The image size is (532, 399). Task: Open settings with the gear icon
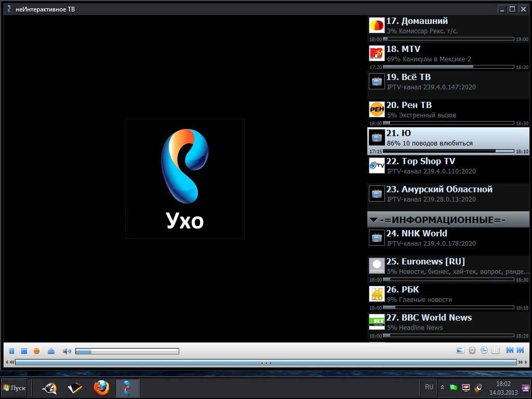click(x=472, y=351)
